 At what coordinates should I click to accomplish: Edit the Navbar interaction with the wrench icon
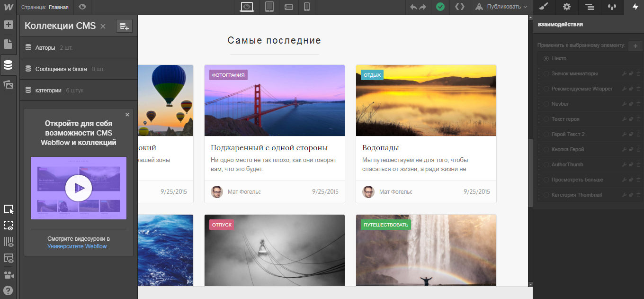click(624, 103)
